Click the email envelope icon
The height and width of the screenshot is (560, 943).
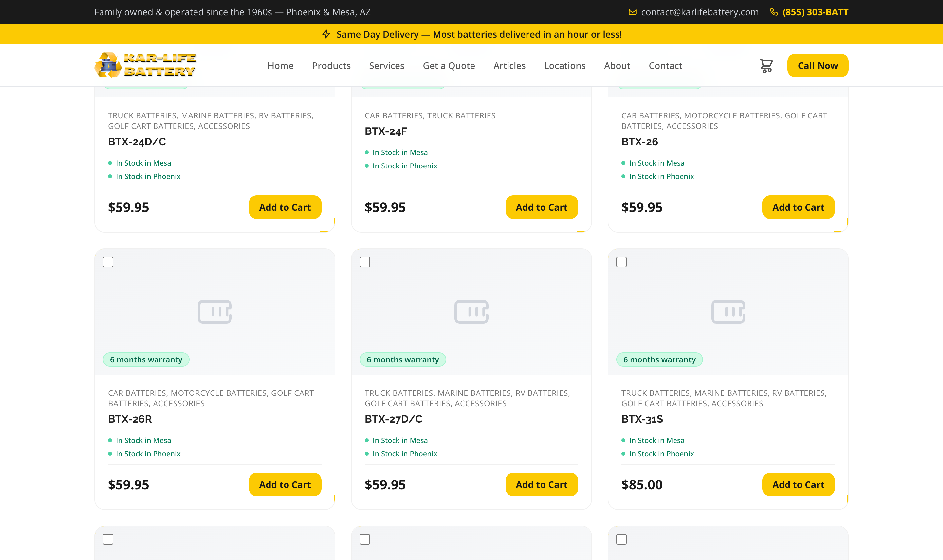click(632, 12)
